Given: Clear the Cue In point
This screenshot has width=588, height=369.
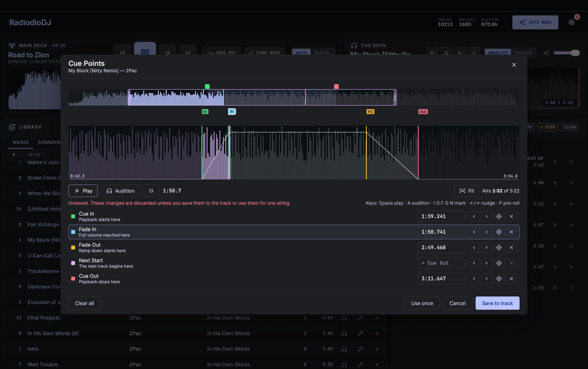Looking at the screenshot, I should point(511,216).
